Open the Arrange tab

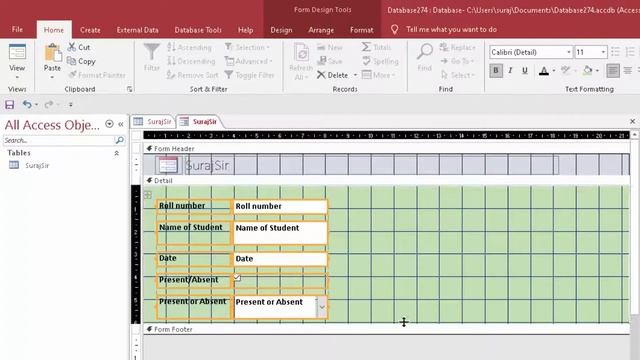click(x=321, y=30)
